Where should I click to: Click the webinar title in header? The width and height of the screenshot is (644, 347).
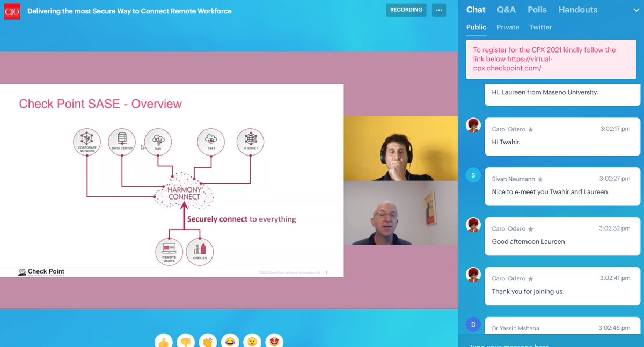click(129, 11)
